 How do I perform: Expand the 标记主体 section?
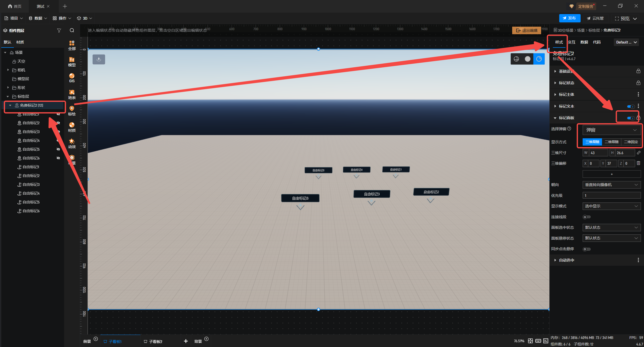(566, 95)
